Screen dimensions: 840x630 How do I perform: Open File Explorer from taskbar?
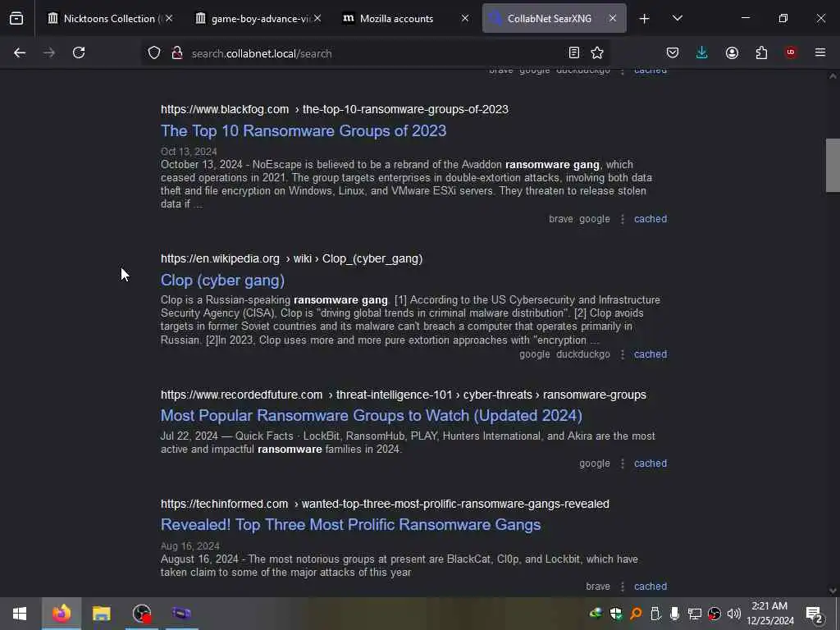coord(101,614)
